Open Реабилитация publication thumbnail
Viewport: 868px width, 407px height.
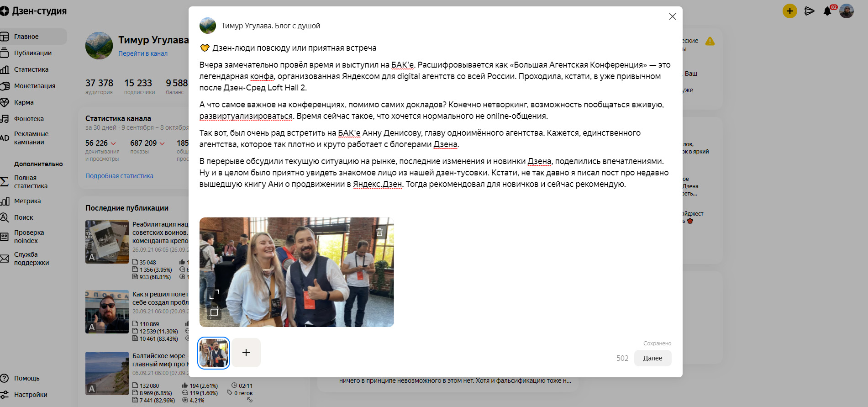click(x=107, y=242)
